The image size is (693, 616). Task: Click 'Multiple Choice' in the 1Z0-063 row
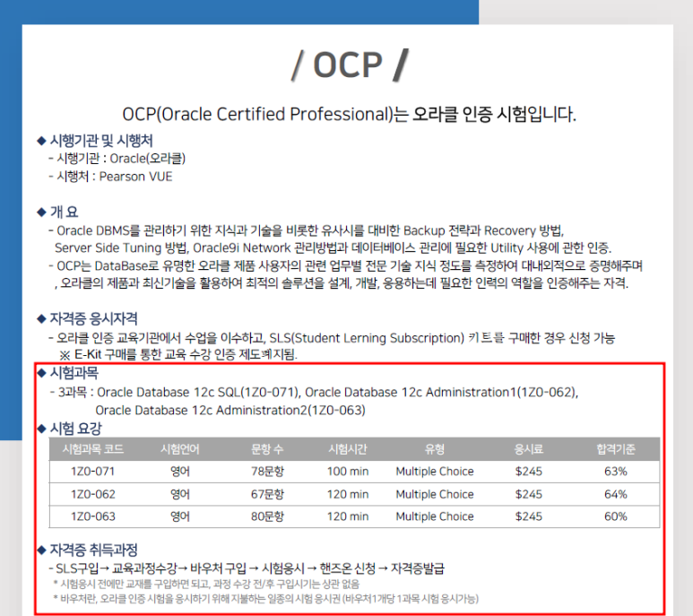(x=435, y=516)
